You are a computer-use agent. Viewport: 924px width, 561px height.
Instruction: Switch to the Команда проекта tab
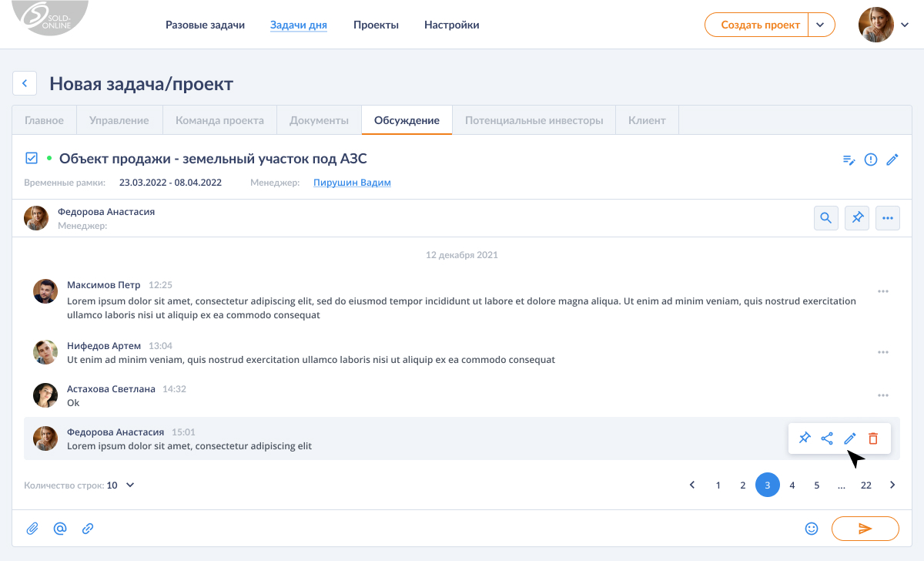click(219, 120)
